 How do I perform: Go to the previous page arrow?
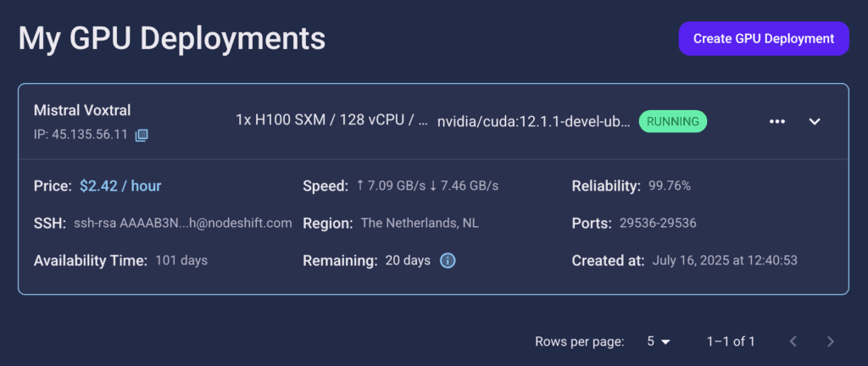coord(793,341)
